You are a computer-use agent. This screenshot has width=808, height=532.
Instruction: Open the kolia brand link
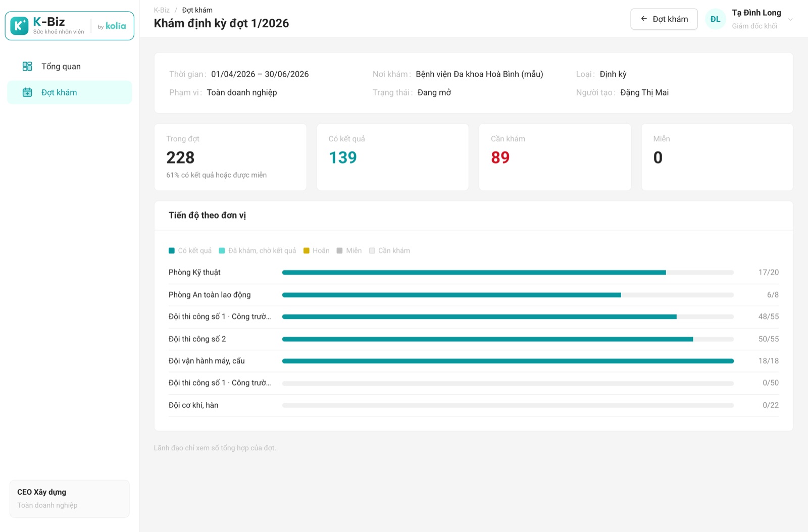[x=116, y=26]
